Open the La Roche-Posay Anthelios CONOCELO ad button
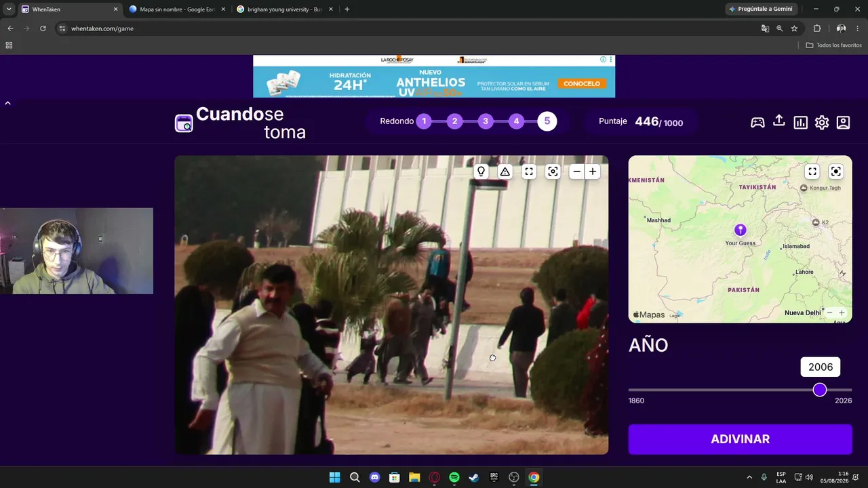This screenshot has width=868, height=488. click(x=582, y=83)
